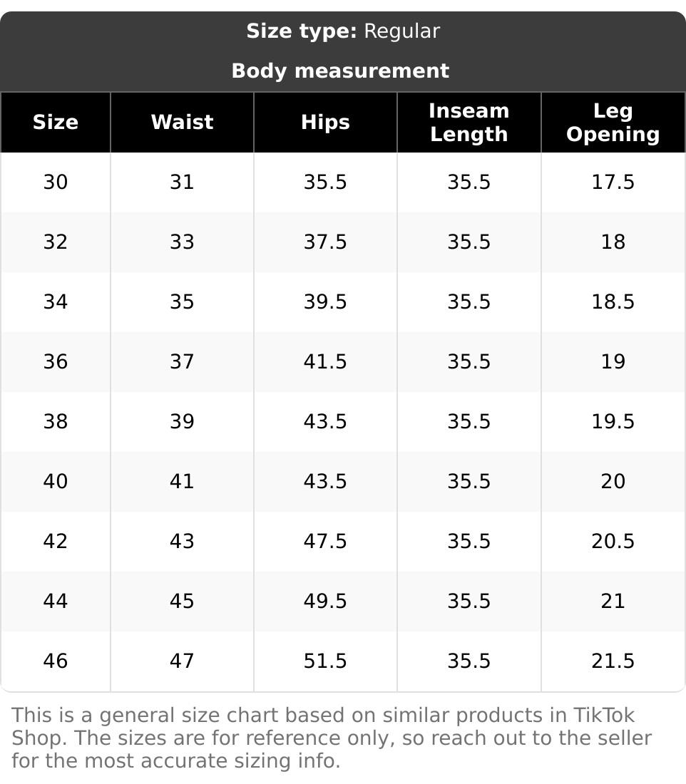Click leg opening value 20
Screen dimensions: 686x784
[613, 482]
